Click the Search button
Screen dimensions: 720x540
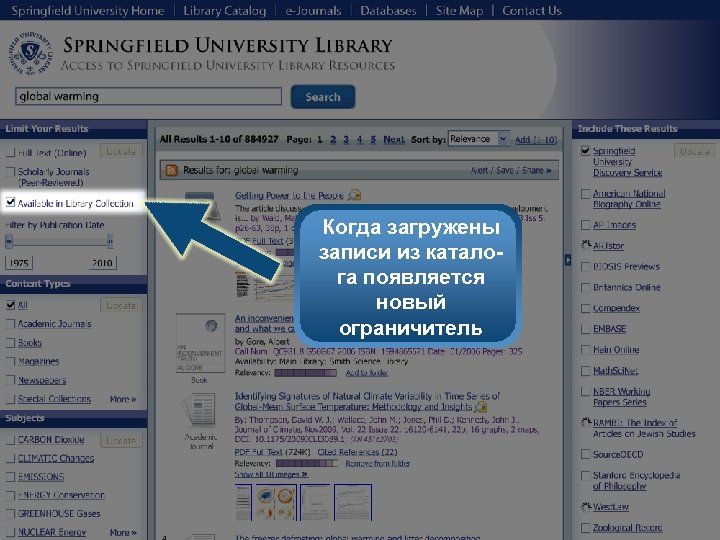click(x=323, y=97)
